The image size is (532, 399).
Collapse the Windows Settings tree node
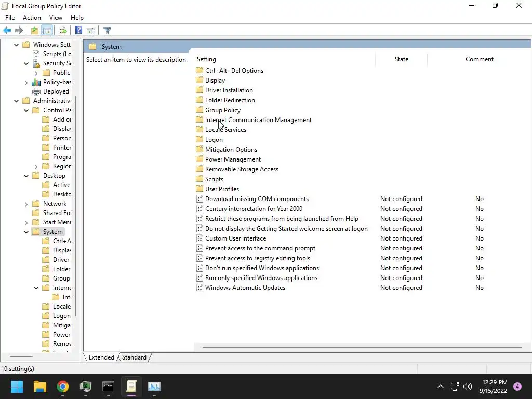[16, 45]
